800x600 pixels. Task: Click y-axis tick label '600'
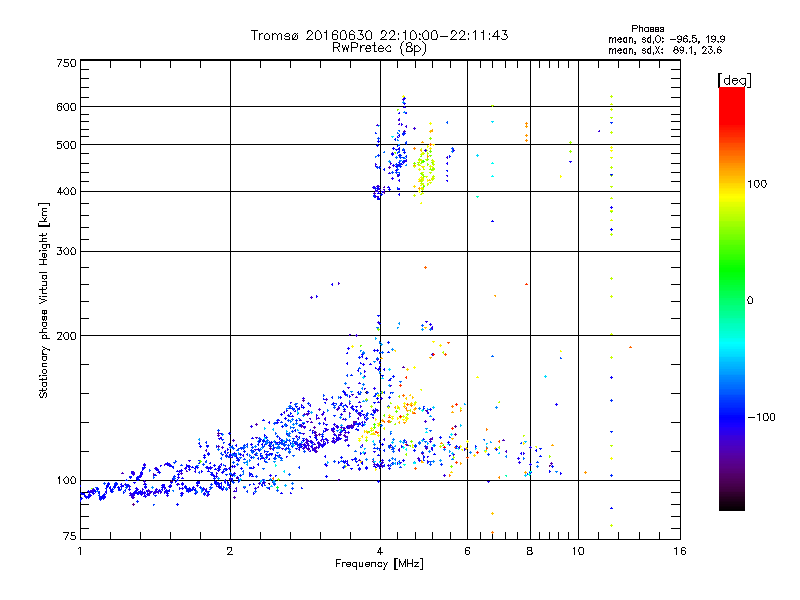pos(66,107)
